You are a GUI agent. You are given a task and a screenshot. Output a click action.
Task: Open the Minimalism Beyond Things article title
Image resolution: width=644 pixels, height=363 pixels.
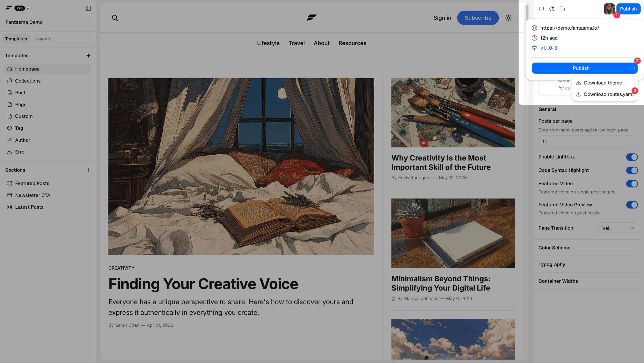[441, 283]
